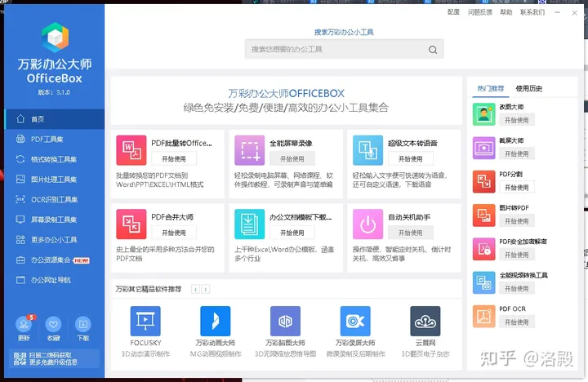588x382 pixels.
Task: Minimize the OfficeBox window
Action: (x=557, y=12)
